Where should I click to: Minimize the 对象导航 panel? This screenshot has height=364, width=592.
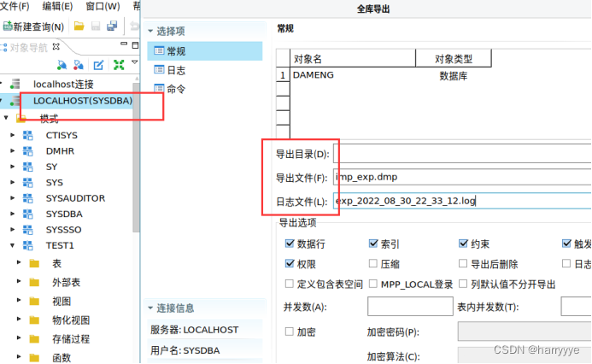coord(124,44)
